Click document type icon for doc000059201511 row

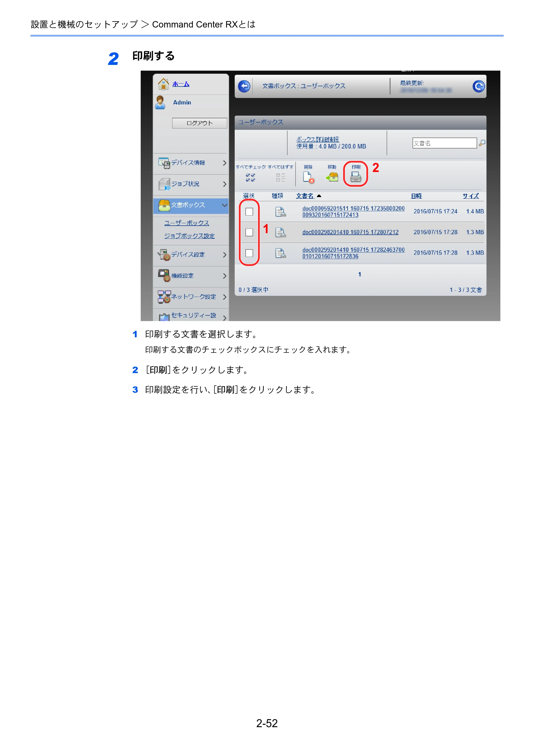coord(281,212)
